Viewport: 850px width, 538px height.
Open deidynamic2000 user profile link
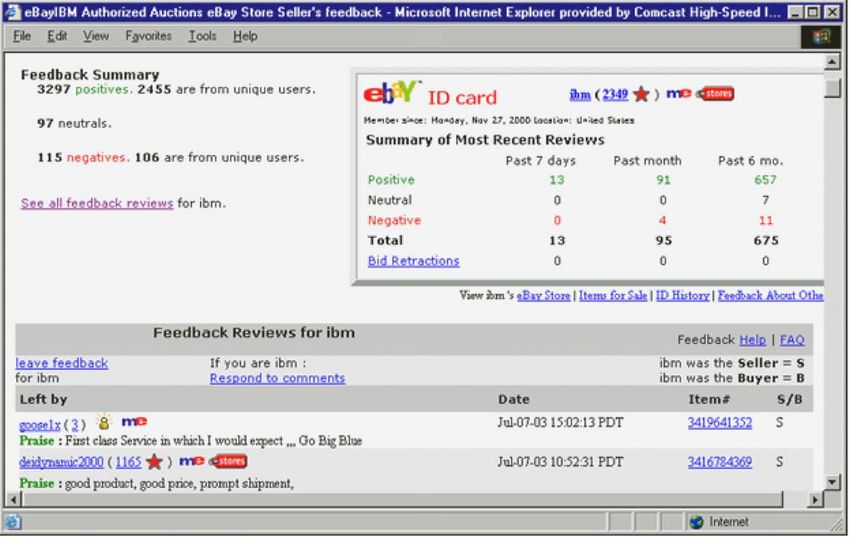61,462
